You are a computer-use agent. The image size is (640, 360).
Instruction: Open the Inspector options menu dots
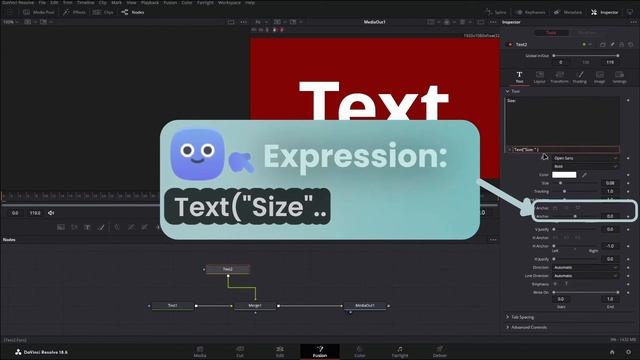(633, 22)
